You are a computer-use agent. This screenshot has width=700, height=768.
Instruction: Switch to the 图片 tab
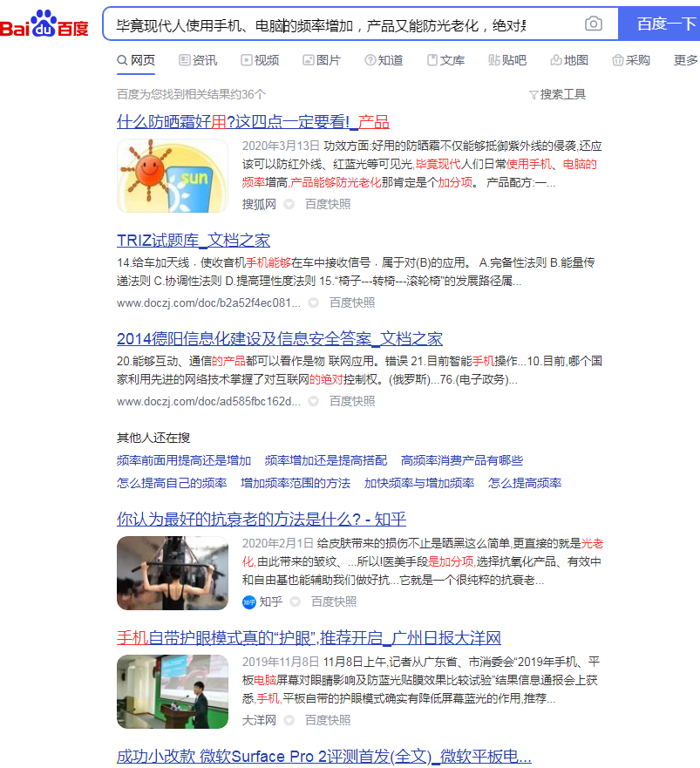click(322, 60)
